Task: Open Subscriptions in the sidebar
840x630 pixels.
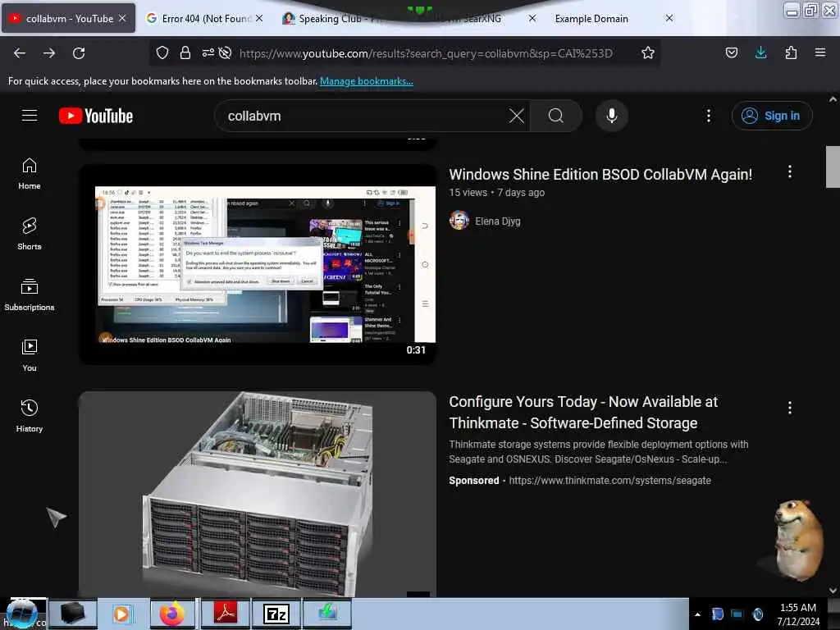Action: pos(30,294)
